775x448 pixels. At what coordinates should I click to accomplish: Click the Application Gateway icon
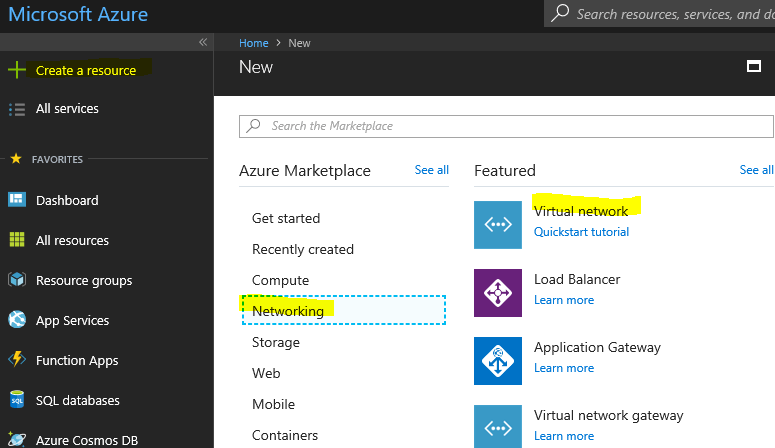(x=498, y=360)
